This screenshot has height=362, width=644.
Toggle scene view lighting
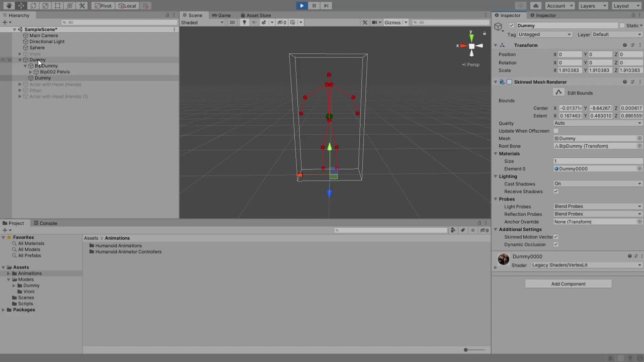click(244, 22)
